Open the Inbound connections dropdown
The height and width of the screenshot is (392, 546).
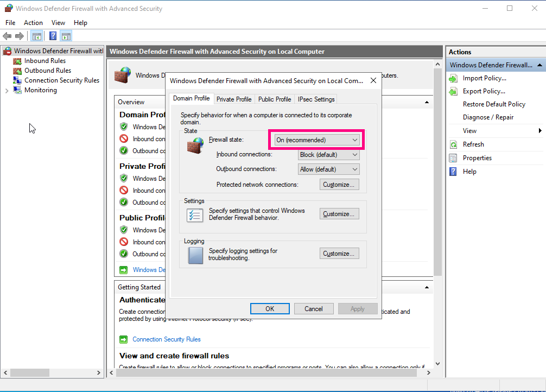tap(329, 155)
